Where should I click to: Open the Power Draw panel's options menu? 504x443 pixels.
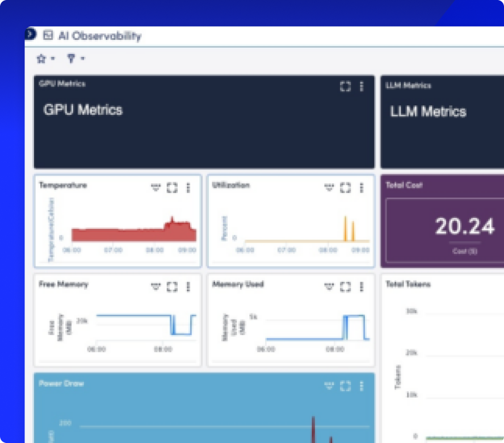point(362,386)
